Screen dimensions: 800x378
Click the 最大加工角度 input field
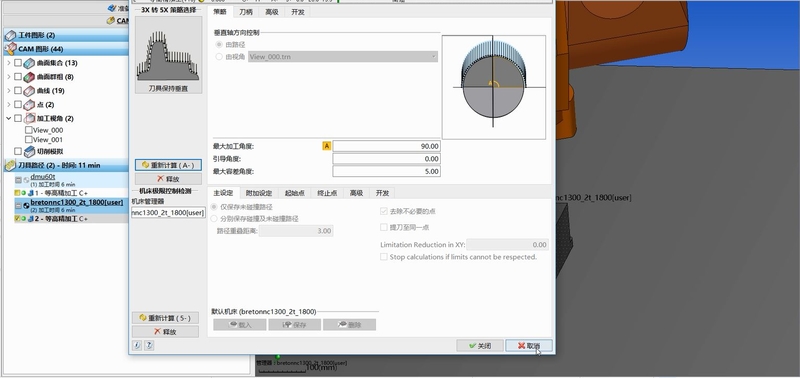pos(386,146)
